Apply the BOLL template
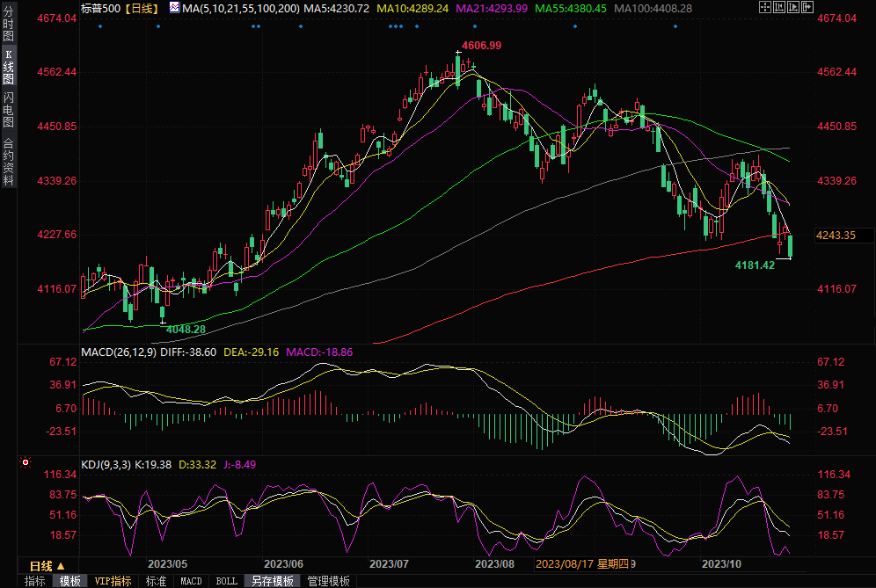This screenshot has height=588, width=876. pyautogui.click(x=226, y=581)
